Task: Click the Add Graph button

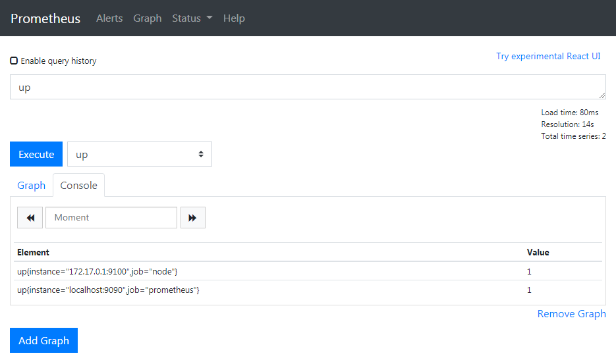Action: pos(43,340)
